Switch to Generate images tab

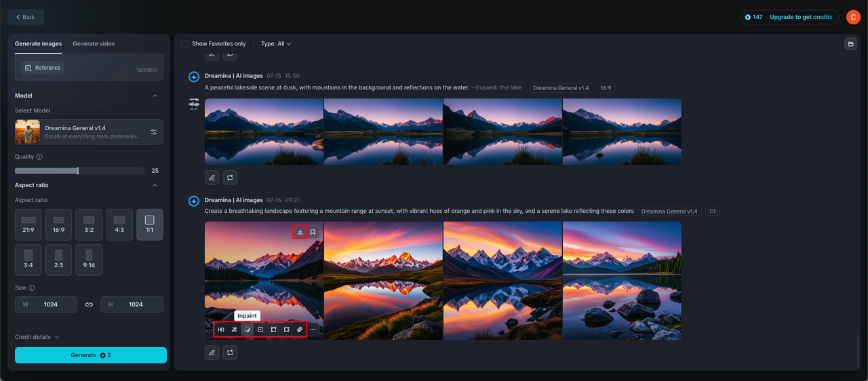[38, 43]
